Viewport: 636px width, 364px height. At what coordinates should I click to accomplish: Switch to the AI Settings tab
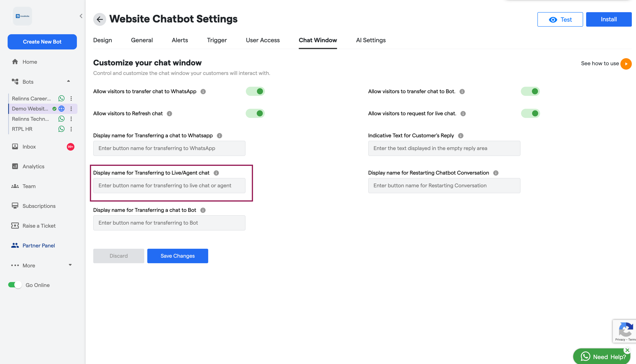(x=371, y=40)
